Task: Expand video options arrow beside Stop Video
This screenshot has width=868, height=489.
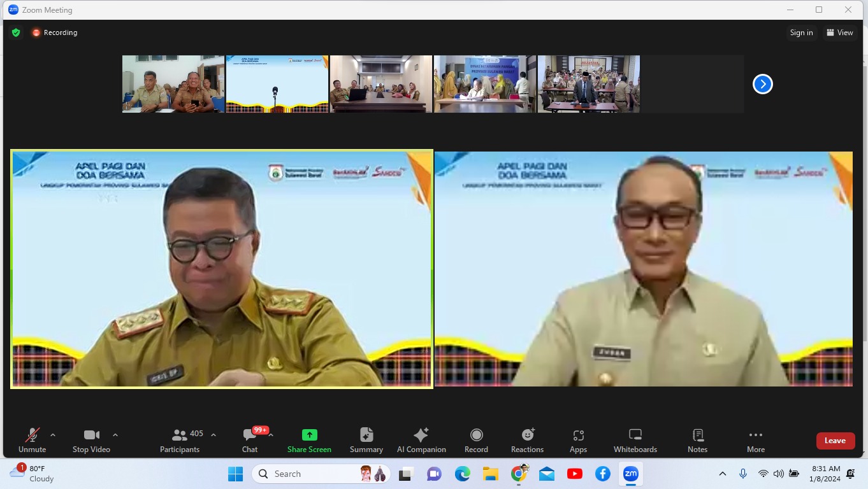Action: click(115, 435)
